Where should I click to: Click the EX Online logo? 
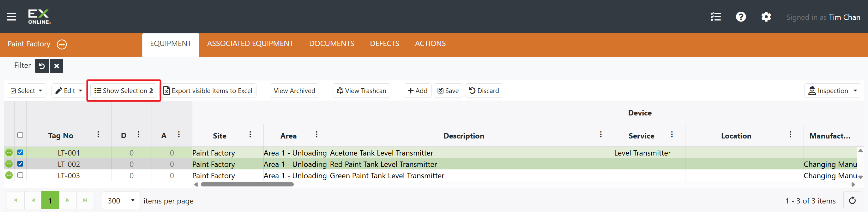[39, 17]
